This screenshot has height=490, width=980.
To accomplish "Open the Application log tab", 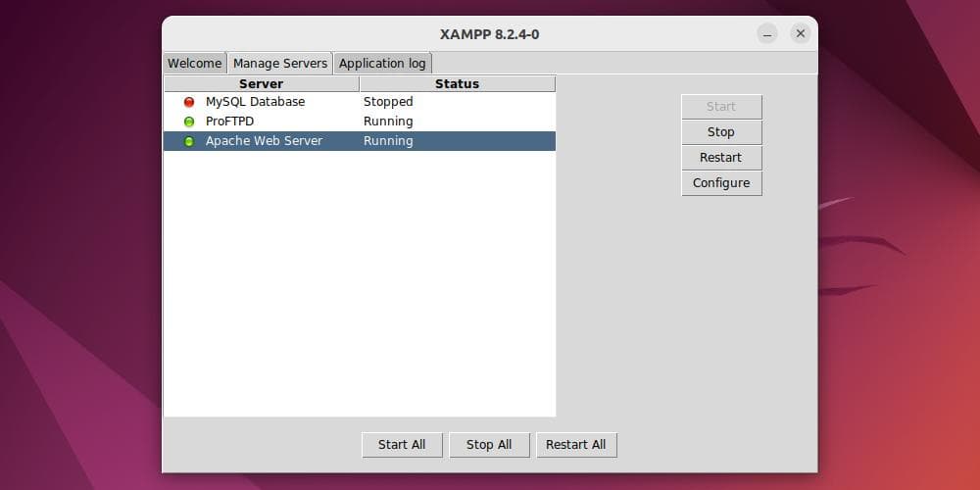I will pos(382,63).
